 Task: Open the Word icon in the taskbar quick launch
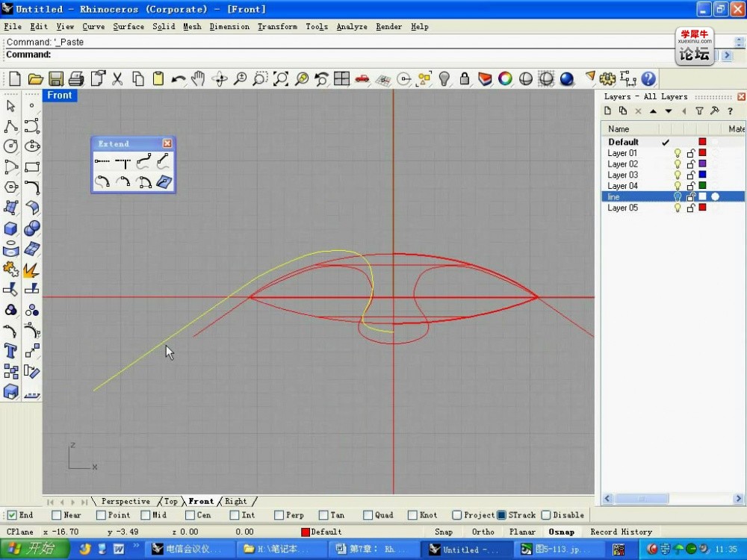click(119, 550)
